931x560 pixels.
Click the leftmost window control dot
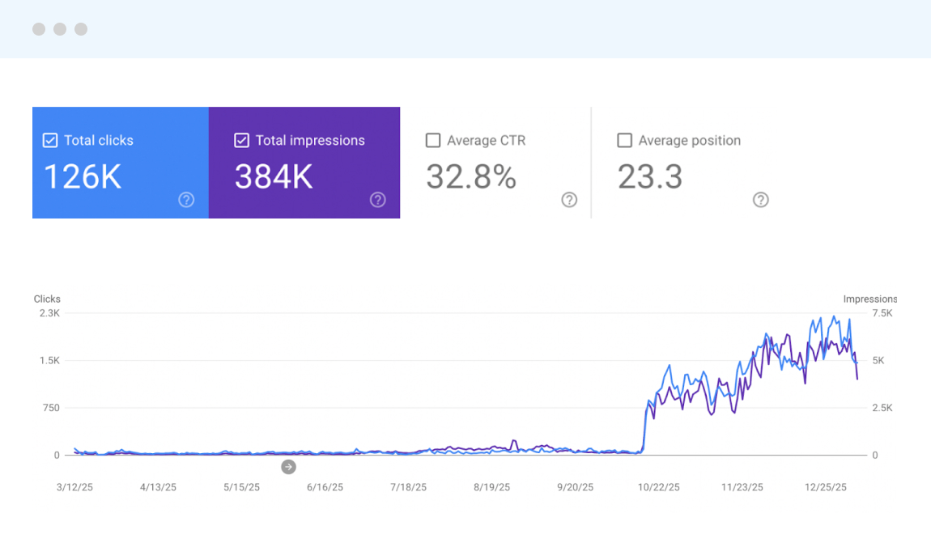tap(38, 29)
